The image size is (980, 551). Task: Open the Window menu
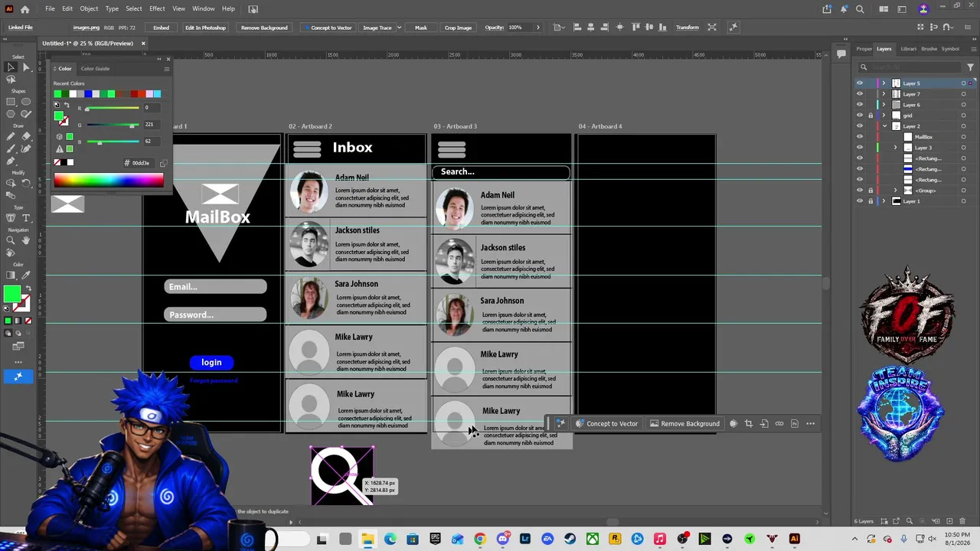pyautogui.click(x=203, y=9)
